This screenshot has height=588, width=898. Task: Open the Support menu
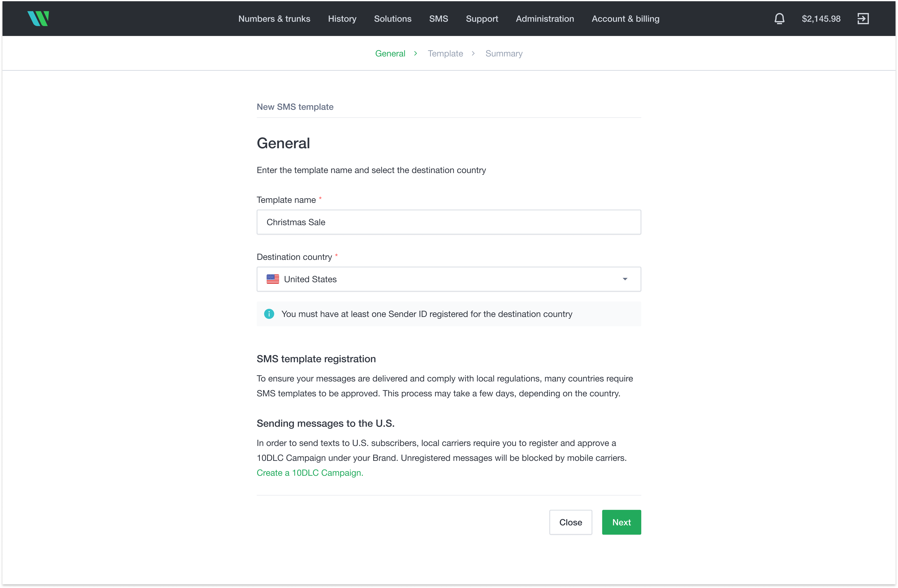point(482,18)
